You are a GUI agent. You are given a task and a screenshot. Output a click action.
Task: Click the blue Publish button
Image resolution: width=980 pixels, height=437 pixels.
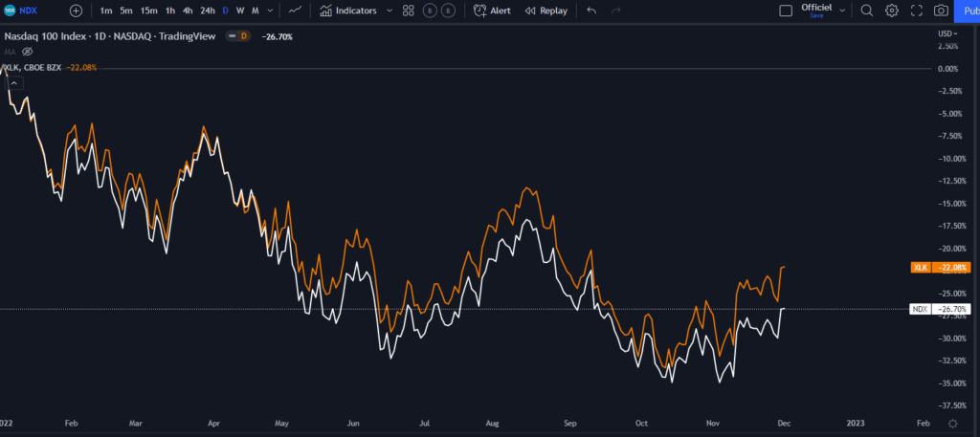pyautogui.click(x=967, y=11)
